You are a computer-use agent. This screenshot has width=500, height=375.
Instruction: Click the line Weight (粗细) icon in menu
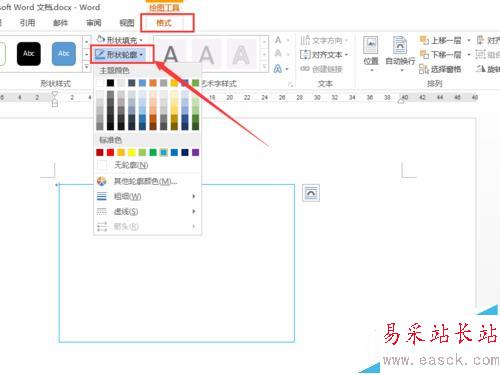(101, 196)
